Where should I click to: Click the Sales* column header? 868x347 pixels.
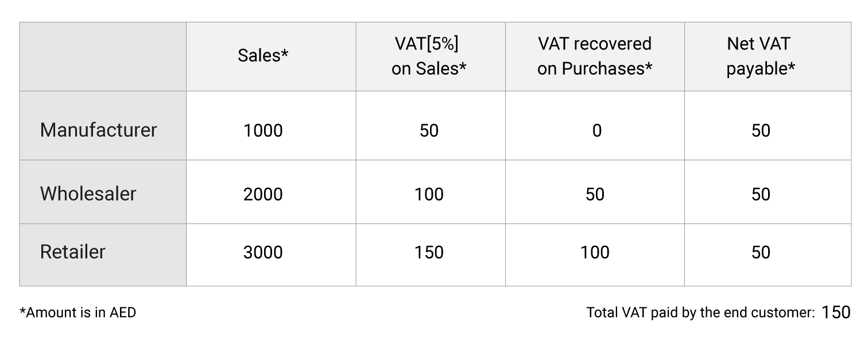pyautogui.click(x=263, y=56)
